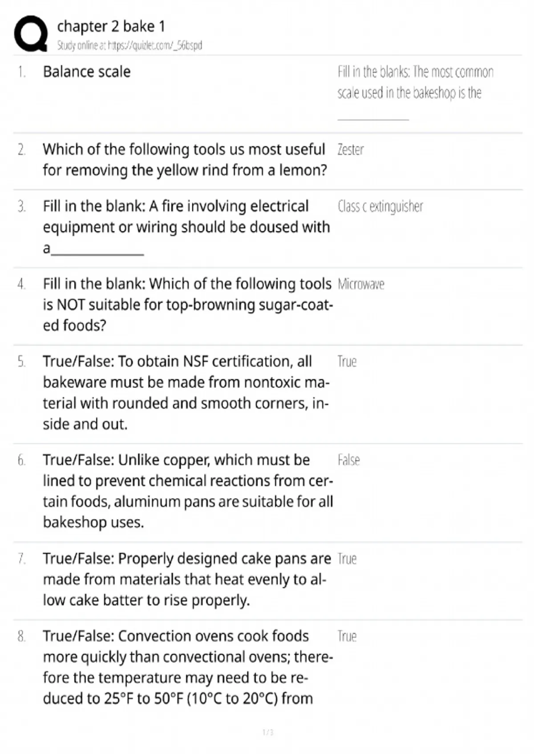Click True answer for cake pans question

347,559
